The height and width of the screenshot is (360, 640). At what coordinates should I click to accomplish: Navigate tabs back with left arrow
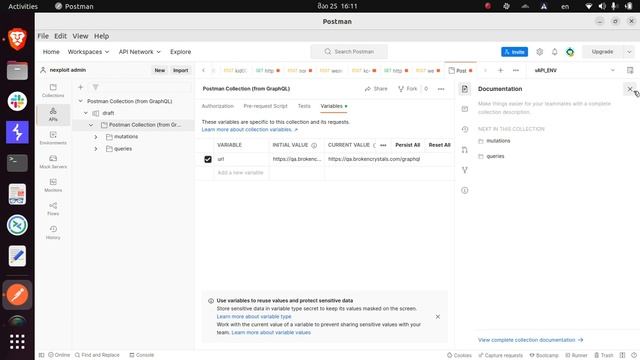(x=203, y=70)
